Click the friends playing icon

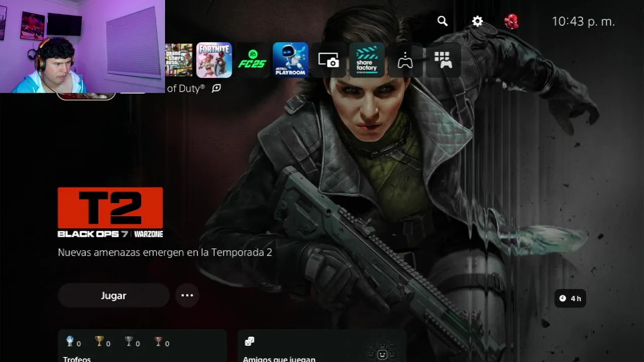[x=249, y=341]
